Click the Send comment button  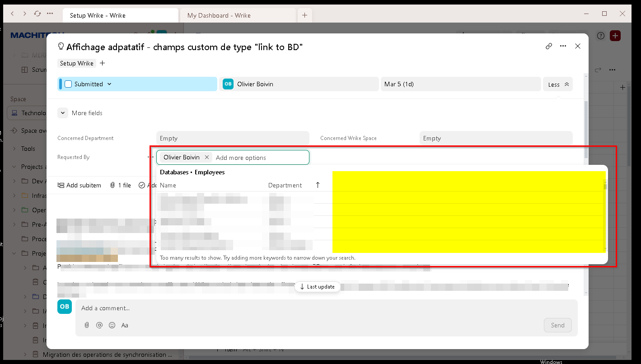pos(557,325)
